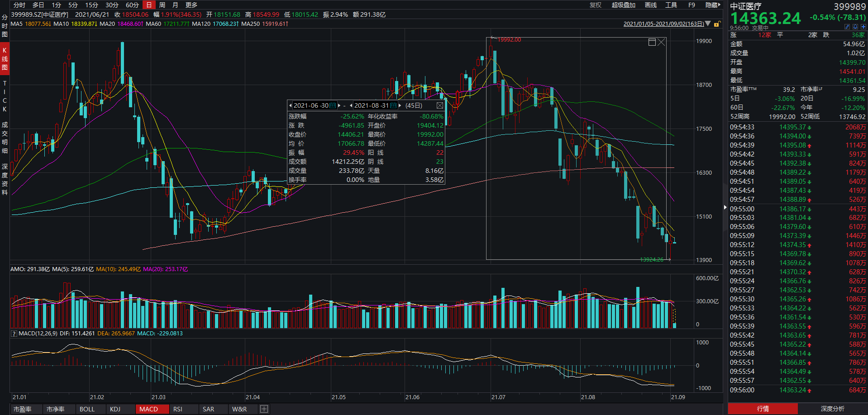Open the 深度分析 tab
Screen dimensions: 868x415
click(833, 409)
